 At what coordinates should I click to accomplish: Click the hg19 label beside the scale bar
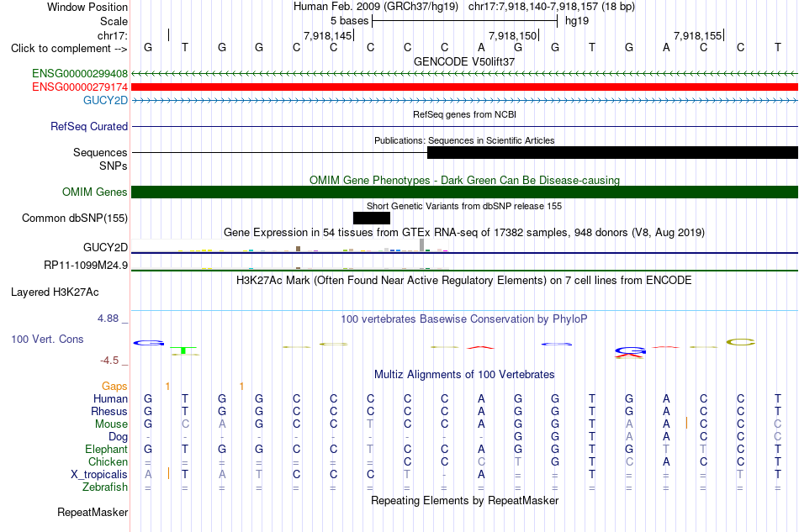coord(577,21)
